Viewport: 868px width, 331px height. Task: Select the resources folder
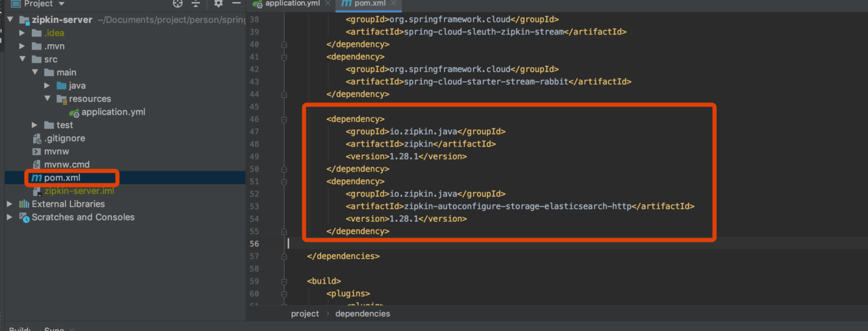pos(90,98)
